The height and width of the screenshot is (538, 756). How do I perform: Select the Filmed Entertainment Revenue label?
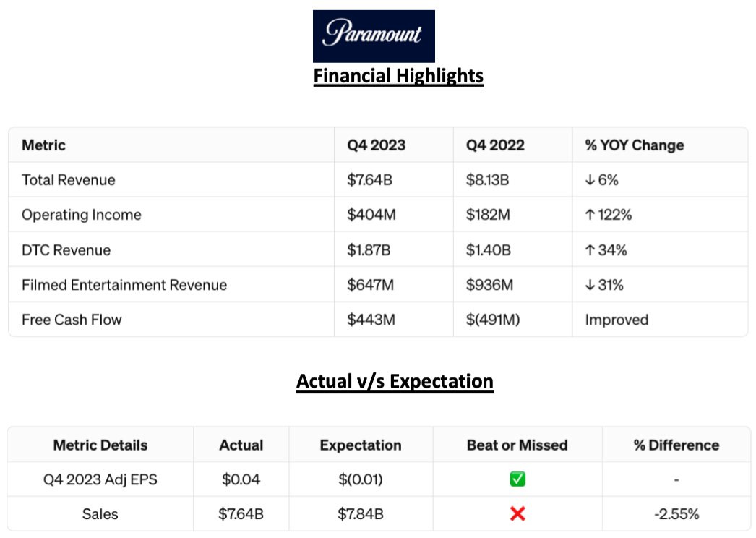coord(124,285)
